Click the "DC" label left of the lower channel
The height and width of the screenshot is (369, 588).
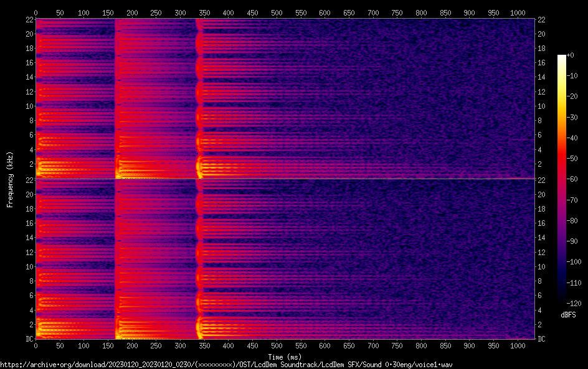click(29, 339)
